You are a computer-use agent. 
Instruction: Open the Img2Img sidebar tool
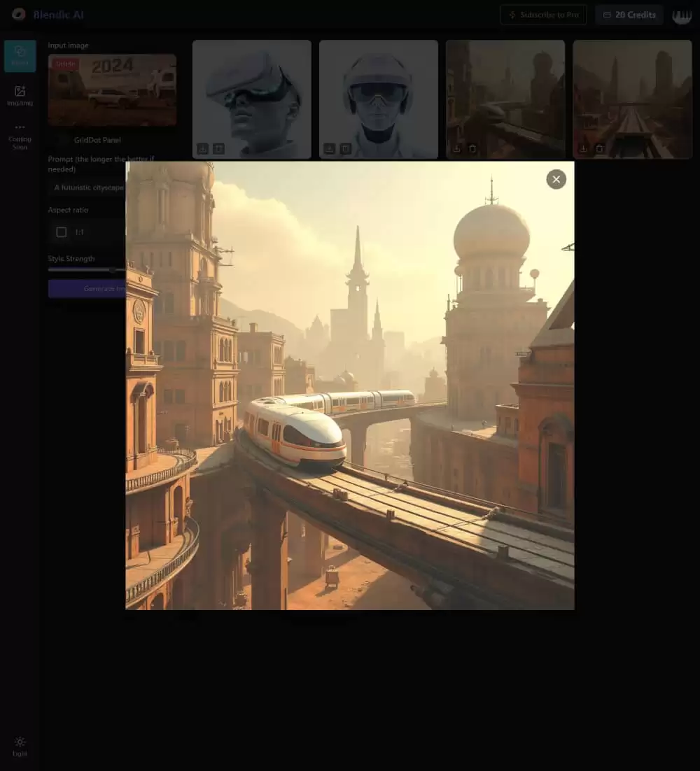coord(20,95)
